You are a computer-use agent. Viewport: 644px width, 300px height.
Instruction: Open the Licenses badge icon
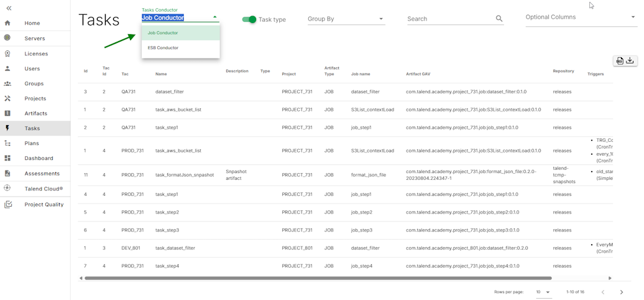[7, 54]
